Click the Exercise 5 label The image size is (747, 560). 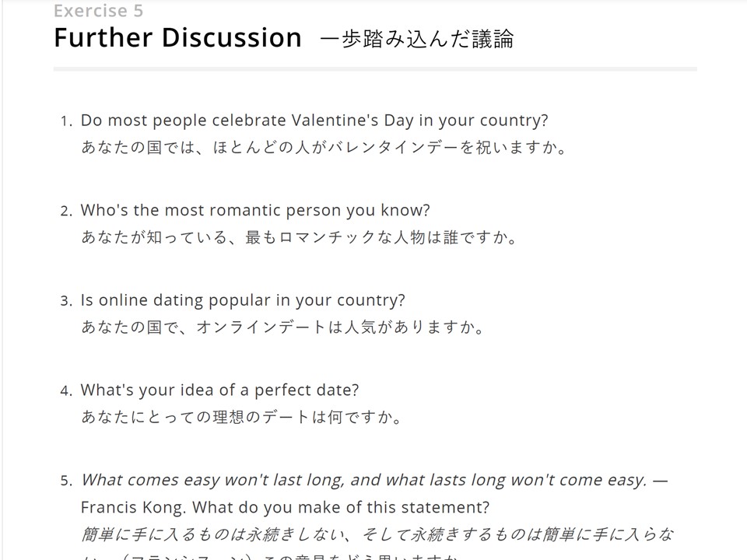click(98, 10)
